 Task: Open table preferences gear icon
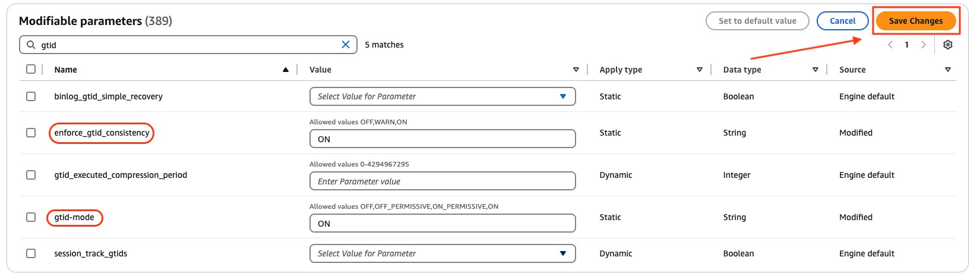tap(948, 45)
